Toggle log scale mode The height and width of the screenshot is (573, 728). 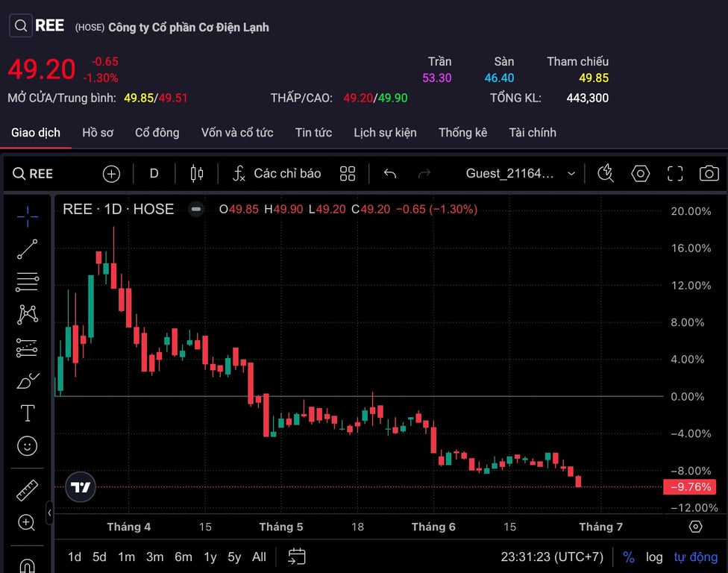coord(654,557)
